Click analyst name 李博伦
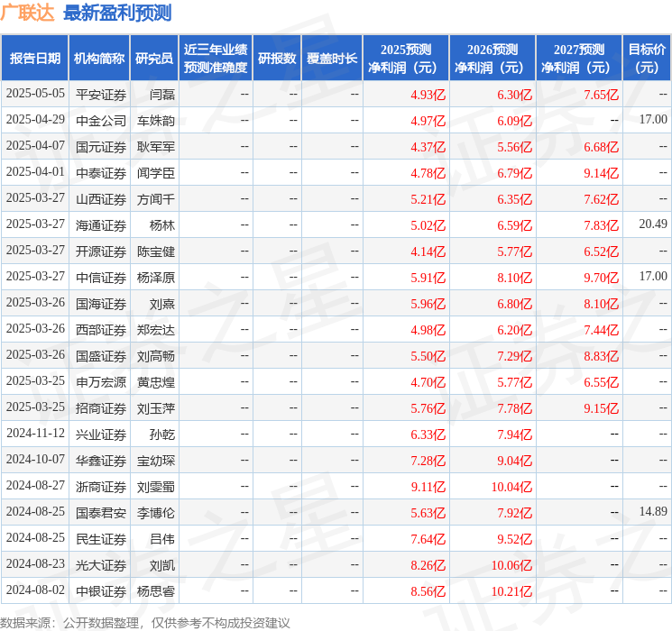Screen dimensions: 672x631 coord(156,513)
